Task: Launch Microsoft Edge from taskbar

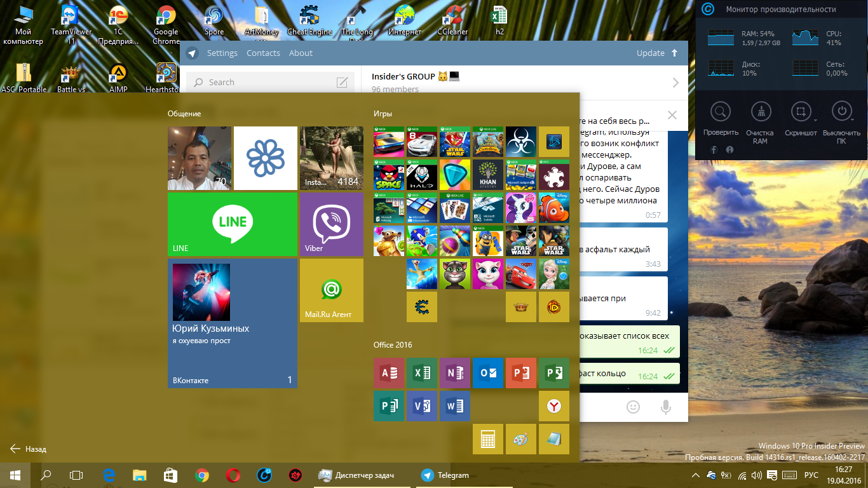Action: [x=109, y=475]
